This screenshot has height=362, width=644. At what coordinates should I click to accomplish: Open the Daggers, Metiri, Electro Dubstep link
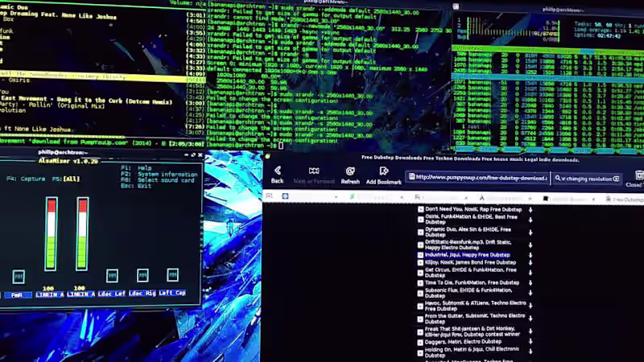[463, 341]
